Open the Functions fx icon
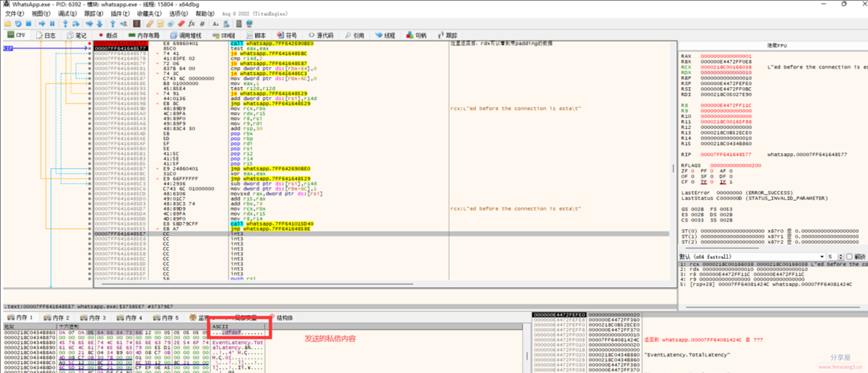868x373 pixels. point(192,24)
